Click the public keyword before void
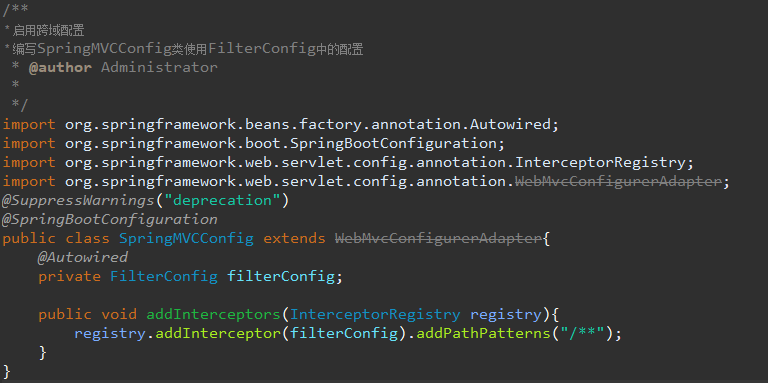The width and height of the screenshot is (768, 383). click(x=65, y=314)
